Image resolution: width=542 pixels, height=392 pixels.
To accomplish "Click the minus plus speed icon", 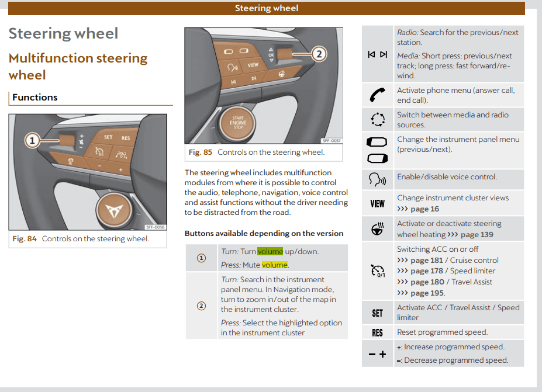I will pyautogui.click(x=377, y=354).
